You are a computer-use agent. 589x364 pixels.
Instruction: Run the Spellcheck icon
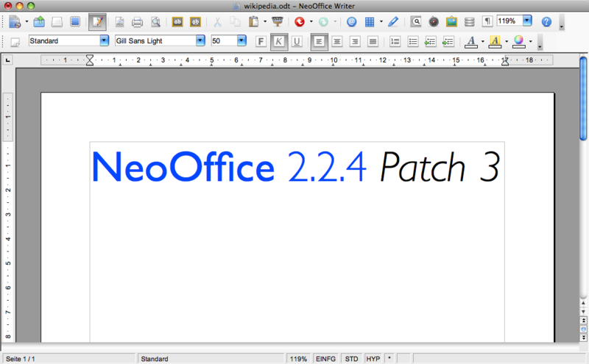[x=177, y=22]
